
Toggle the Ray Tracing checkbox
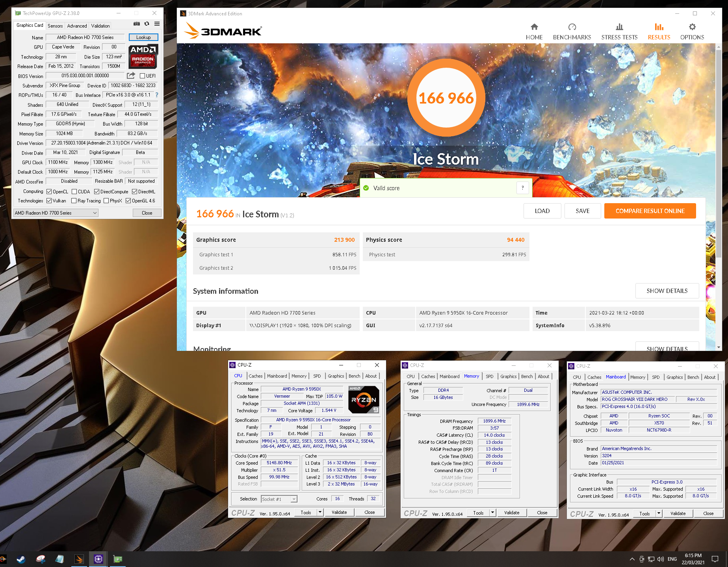point(74,201)
